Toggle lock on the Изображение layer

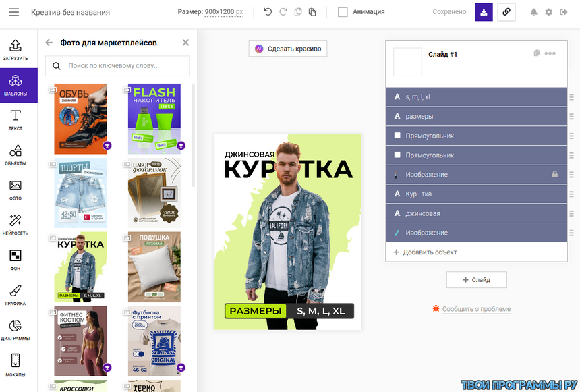tap(554, 174)
